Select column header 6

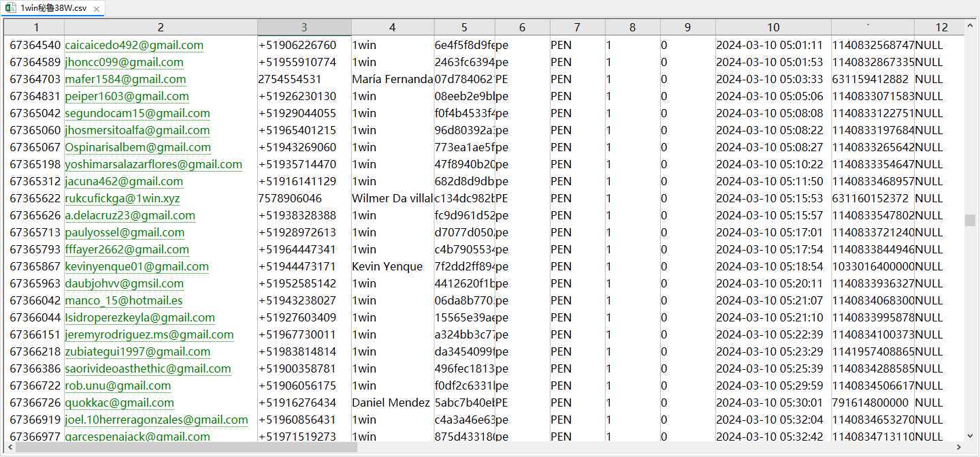click(522, 27)
